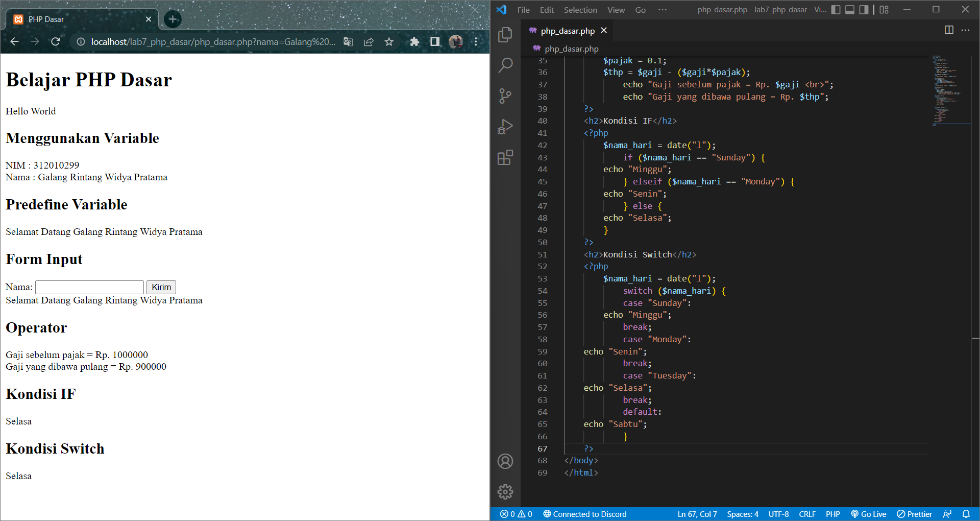Viewport: 980px width, 521px height.
Task: Open the Manage gear in VS Code
Action: coord(505,492)
